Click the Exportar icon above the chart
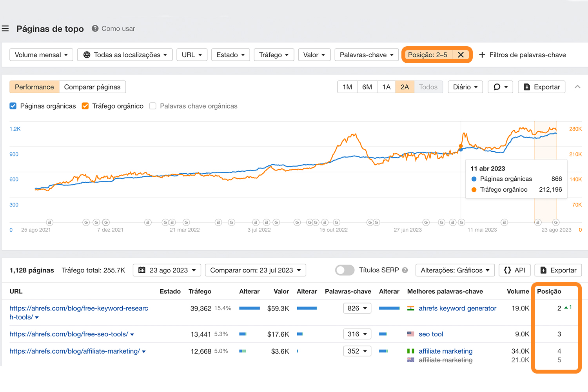Viewport: 588px width, 392px height. (x=527, y=87)
